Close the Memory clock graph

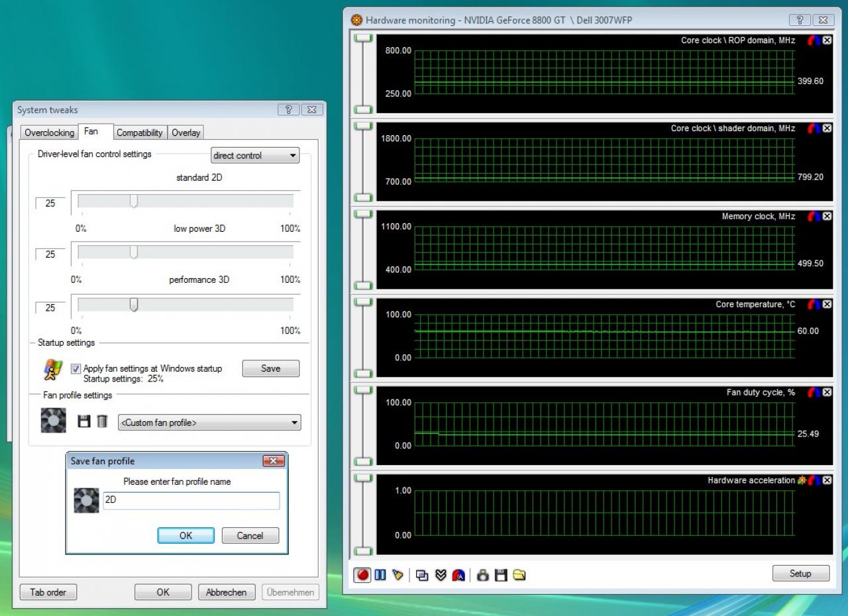pyautogui.click(x=827, y=217)
